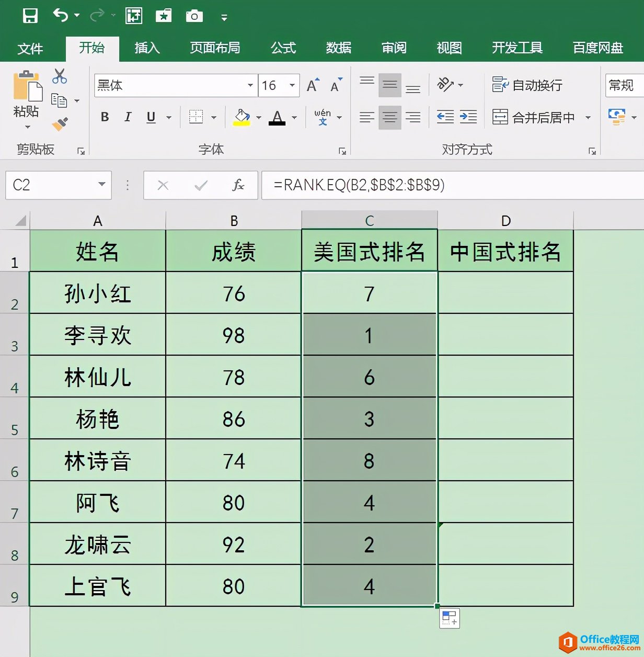This screenshot has height=657, width=644.
Task: Expand the 粘贴 options arrow
Action: [x=27, y=127]
